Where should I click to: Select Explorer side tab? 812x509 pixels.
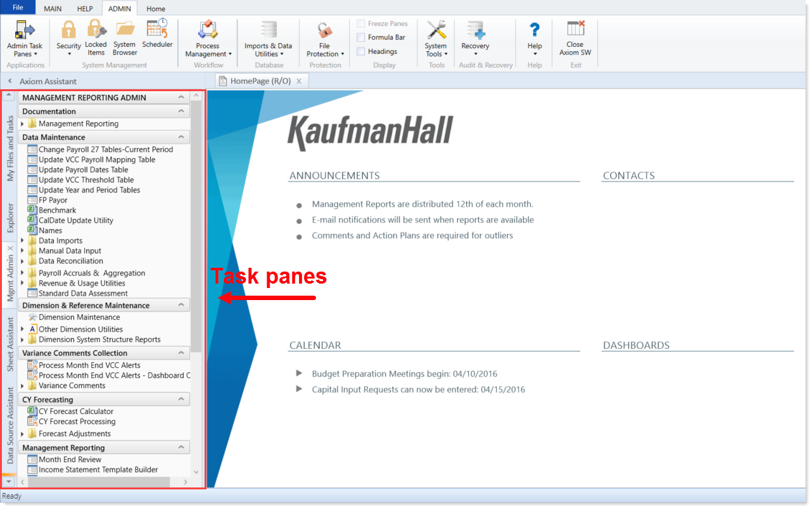10,218
